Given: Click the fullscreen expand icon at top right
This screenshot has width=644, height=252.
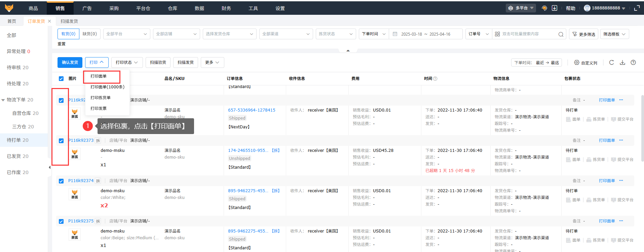Looking at the screenshot, I should (637, 8).
